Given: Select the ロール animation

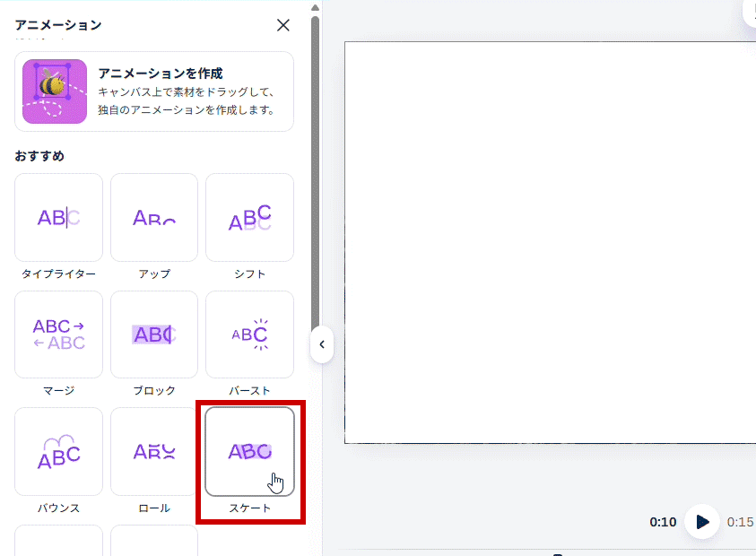Looking at the screenshot, I should [154, 451].
